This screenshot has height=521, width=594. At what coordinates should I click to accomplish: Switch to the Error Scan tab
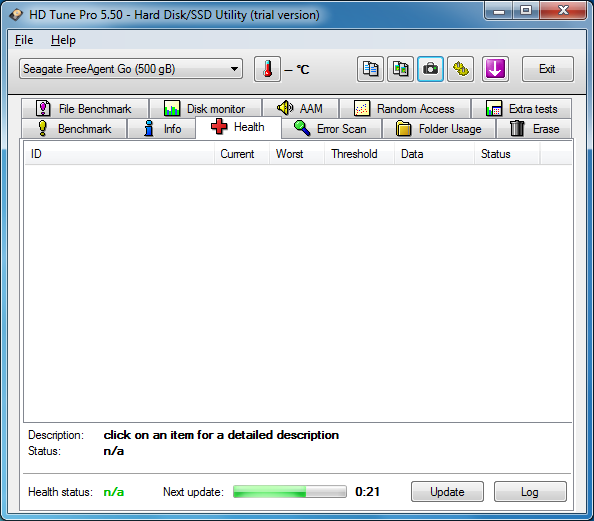331,129
